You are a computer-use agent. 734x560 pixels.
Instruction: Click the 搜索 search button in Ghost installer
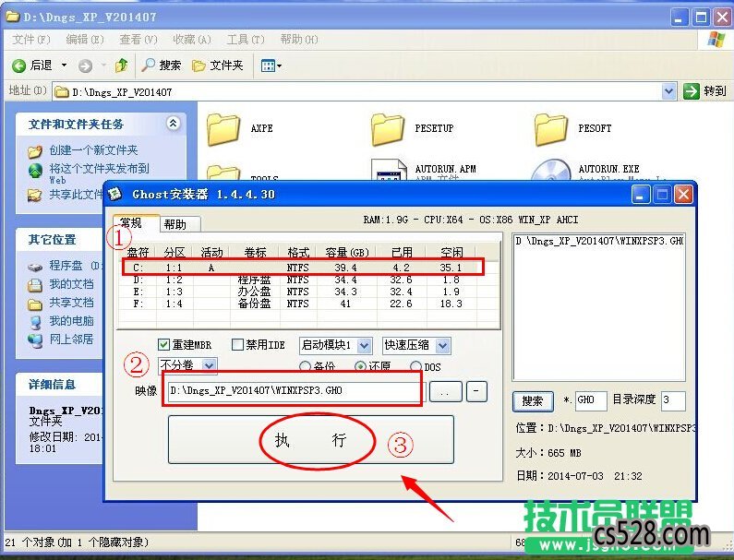pos(533,401)
